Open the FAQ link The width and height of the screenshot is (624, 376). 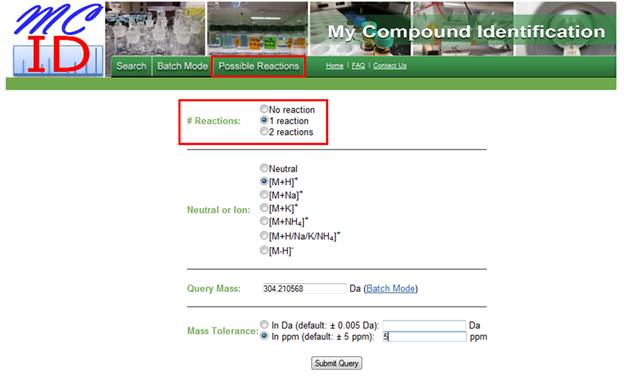point(358,66)
